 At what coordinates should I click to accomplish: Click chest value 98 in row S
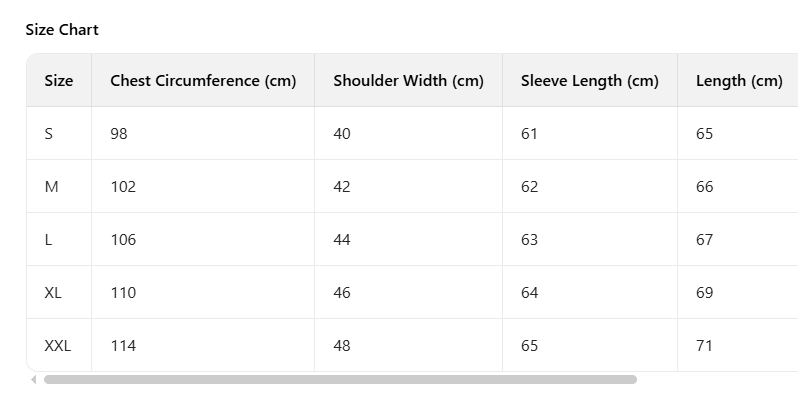(x=119, y=133)
